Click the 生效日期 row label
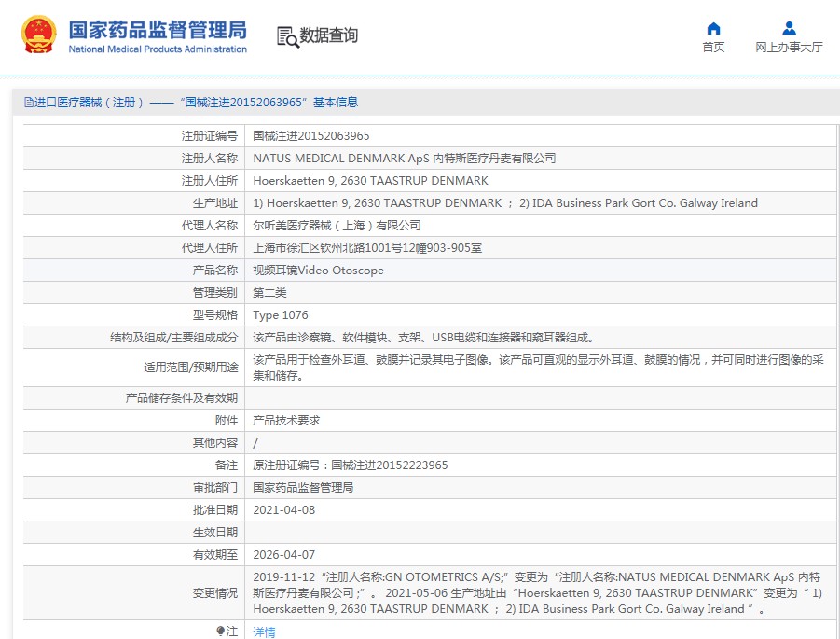Screen dimensions: 840x639 [x=215, y=533]
